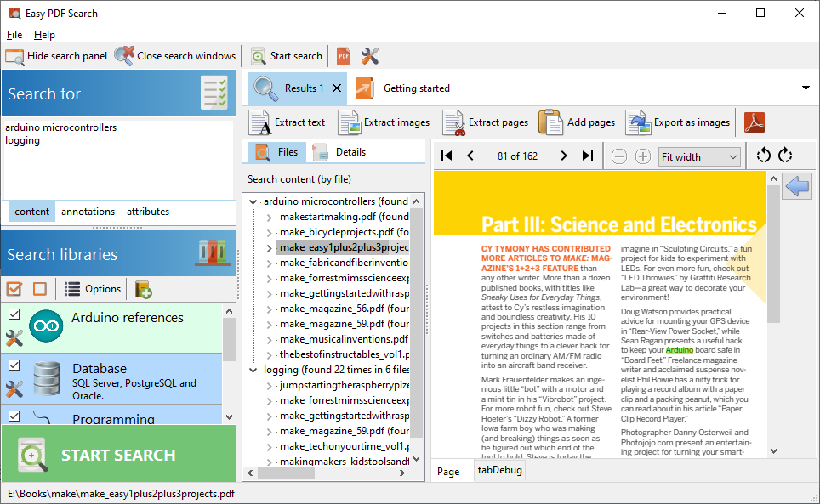This screenshot has width=820, height=504.
Task: Add a new search library
Action: point(143,289)
